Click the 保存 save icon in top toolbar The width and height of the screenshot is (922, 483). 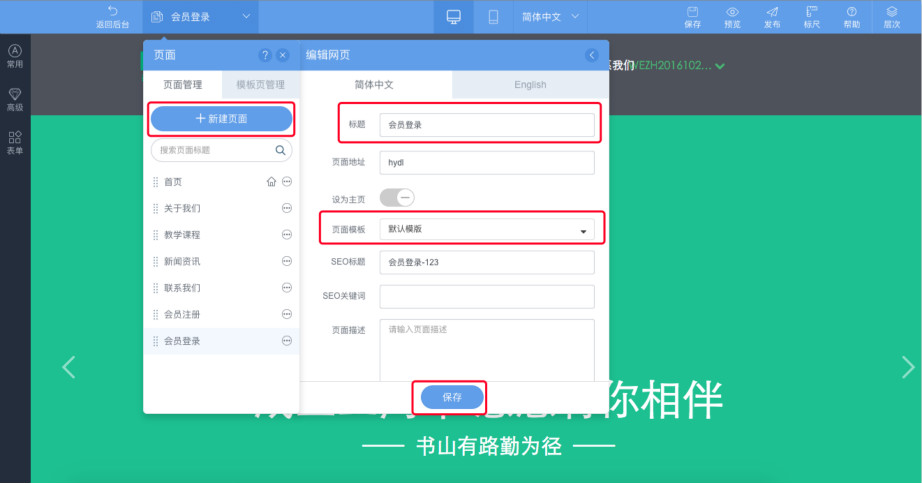click(692, 16)
